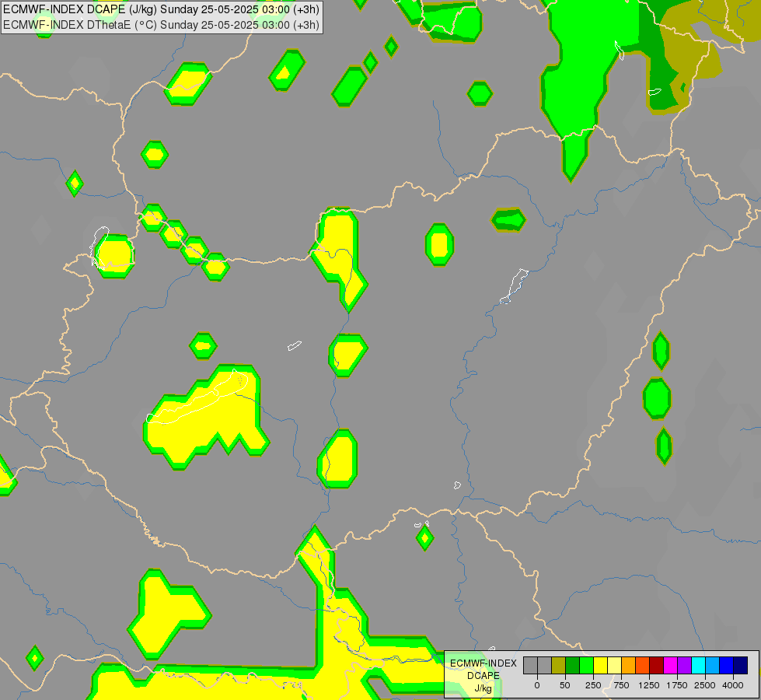Click the legend value label 0
This screenshot has width=761, height=700.
coord(537,685)
